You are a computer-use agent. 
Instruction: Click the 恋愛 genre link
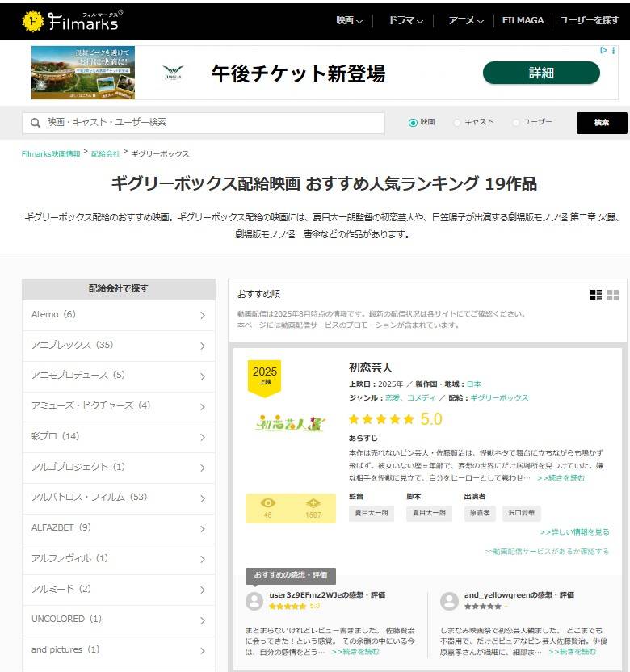pos(393,397)
